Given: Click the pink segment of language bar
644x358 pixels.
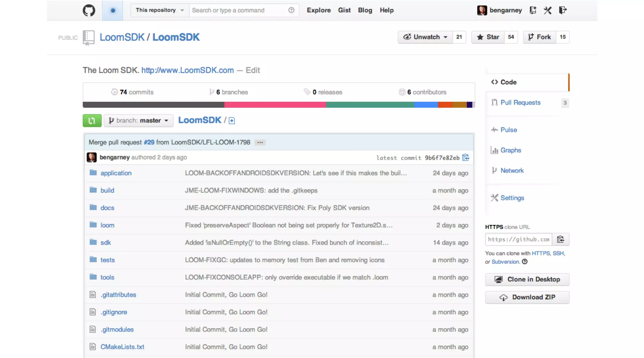Looking at the screenshot, I should (x=275, y=105).
